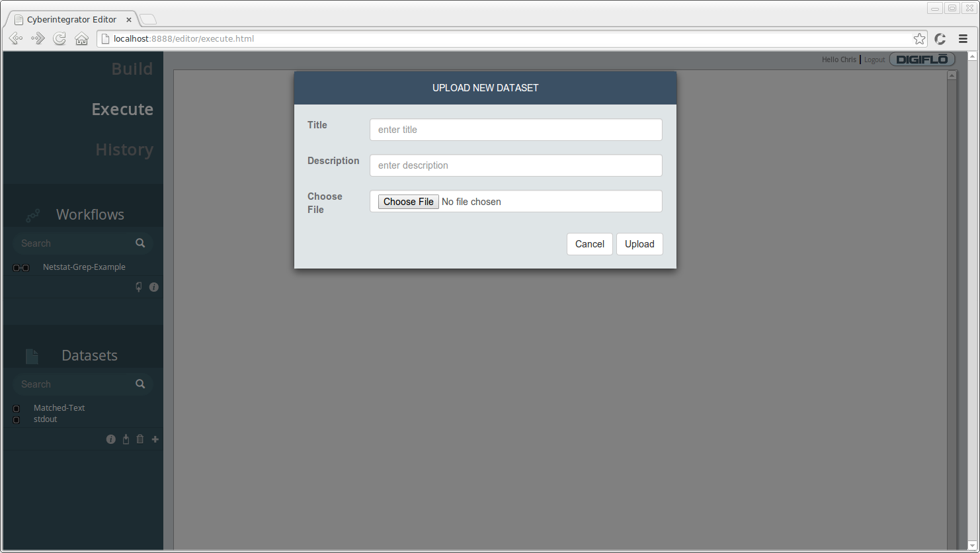
Task: Click the browser reload icon
Action: [60, 38]
